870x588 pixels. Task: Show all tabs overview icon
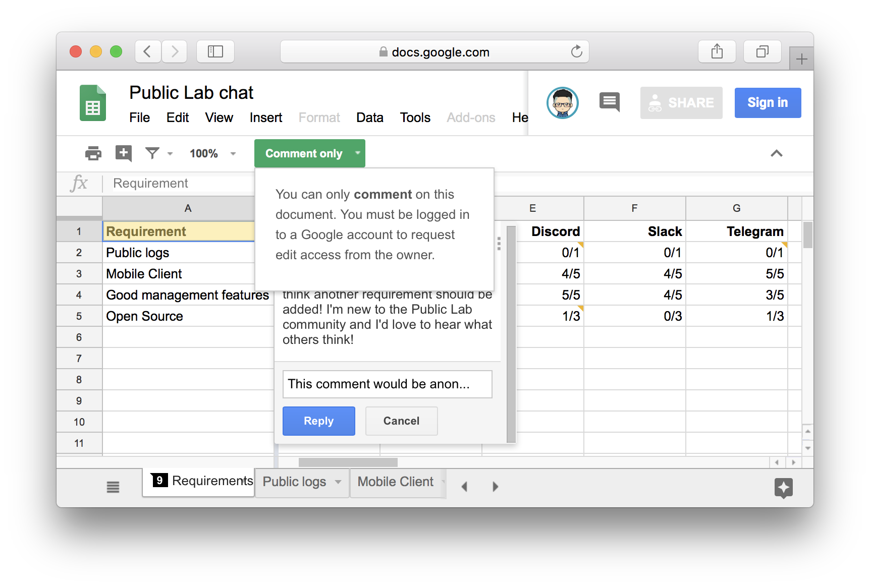point(763,51)
